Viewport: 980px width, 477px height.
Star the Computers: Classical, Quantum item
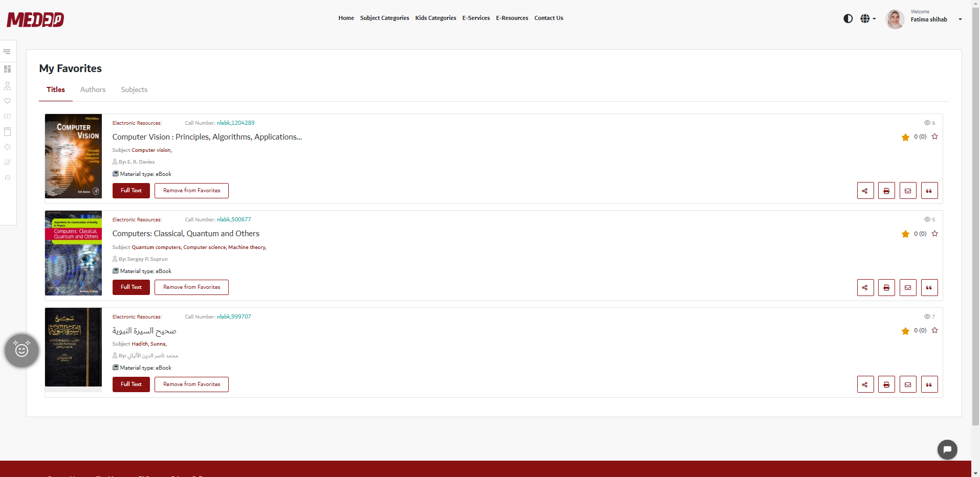click(934, 234)
